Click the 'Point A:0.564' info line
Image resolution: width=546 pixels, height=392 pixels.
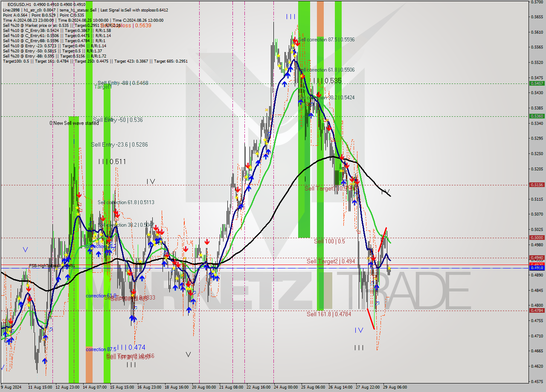pos(44,15)
